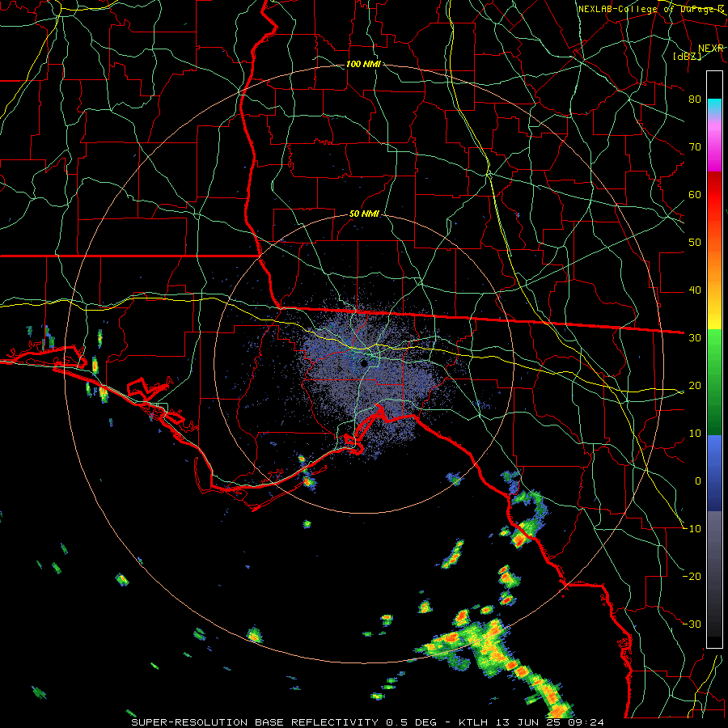Image resolution: width=728 pixels, height=728 pixels.
Task: Click the "NEXR" label above the legend
Action: pos(710,49)
